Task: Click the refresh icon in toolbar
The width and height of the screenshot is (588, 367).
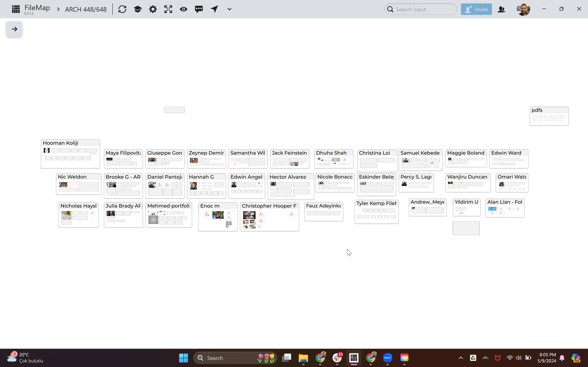Action: (122, 9)
